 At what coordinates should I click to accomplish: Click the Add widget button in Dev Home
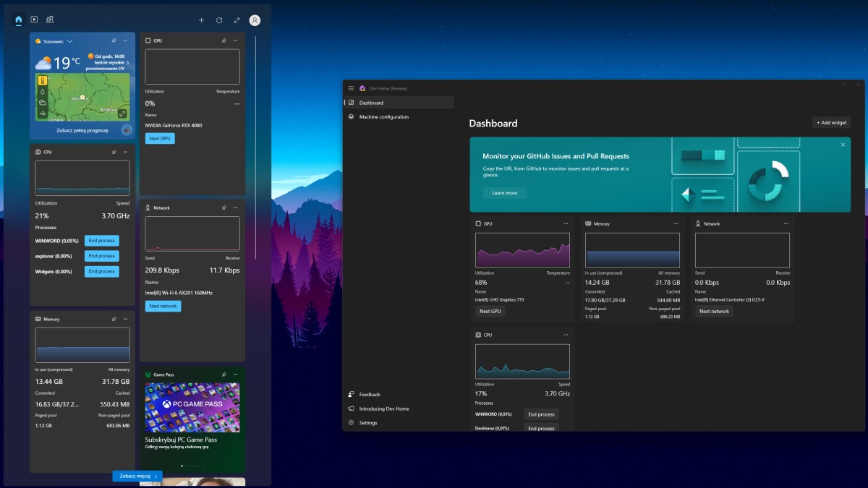[x=830, y=123]
